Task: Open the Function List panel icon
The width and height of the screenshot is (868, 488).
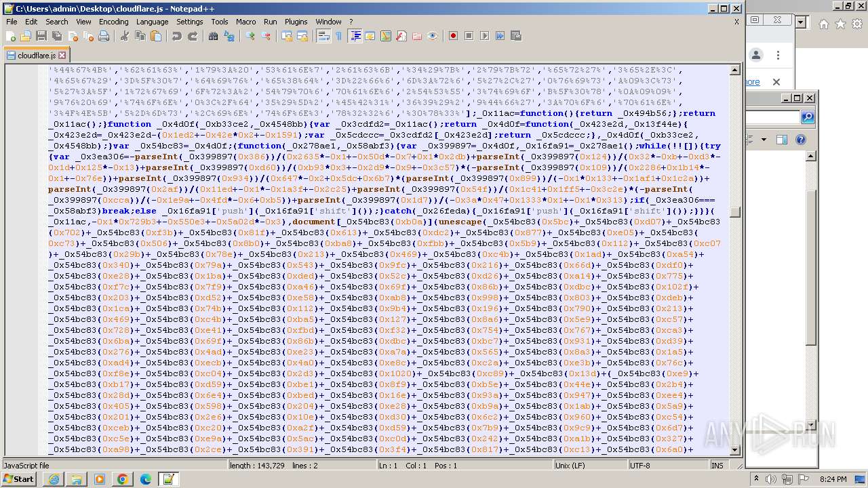Action: 401,36
